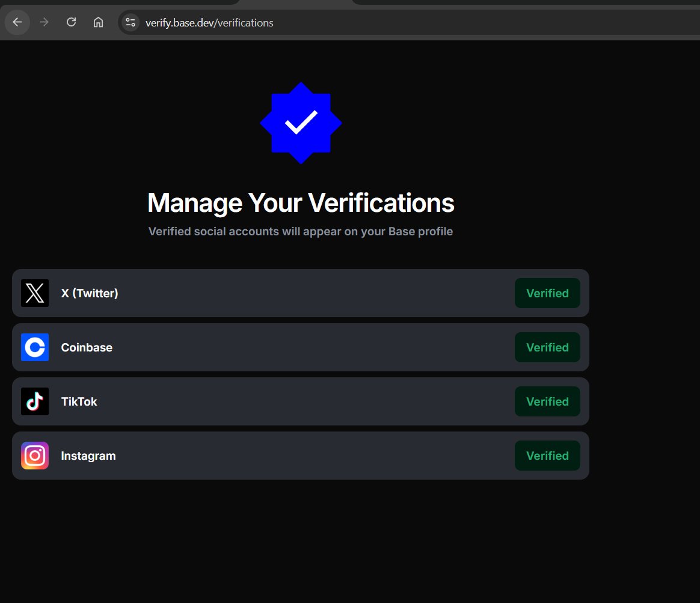Select the "X (Twitter)" label
This screenshot has height=603, width=700.
click(x=89, y=293)
